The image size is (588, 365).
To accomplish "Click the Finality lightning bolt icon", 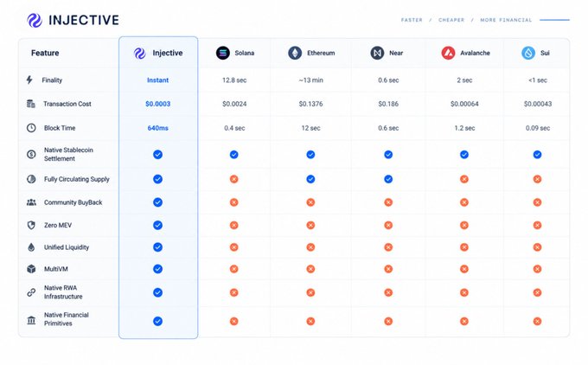I will pyautogui.click(x=29, y=80).
